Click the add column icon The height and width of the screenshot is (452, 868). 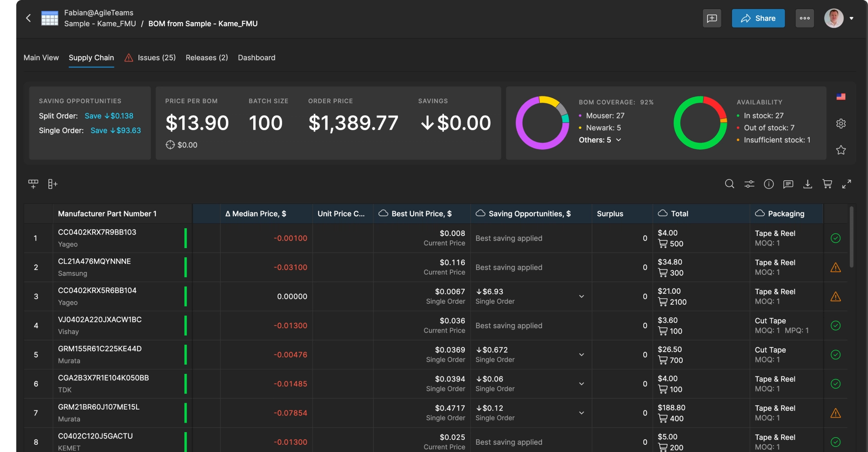52,184
